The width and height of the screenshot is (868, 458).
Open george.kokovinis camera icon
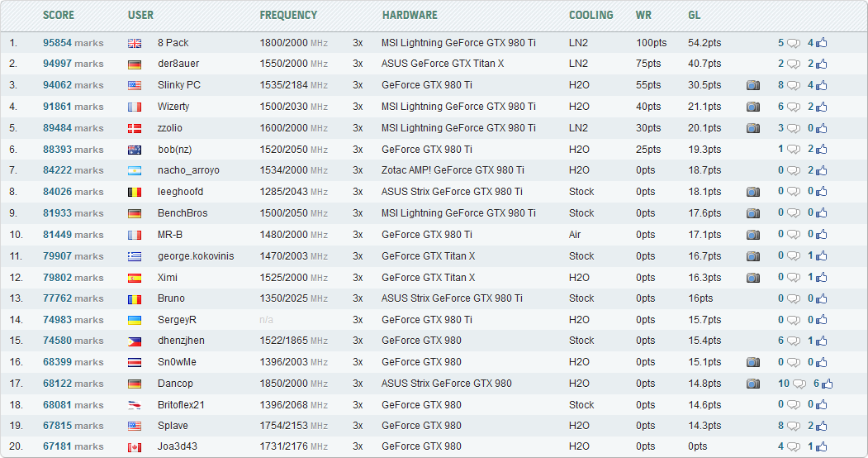pos(753,256)
